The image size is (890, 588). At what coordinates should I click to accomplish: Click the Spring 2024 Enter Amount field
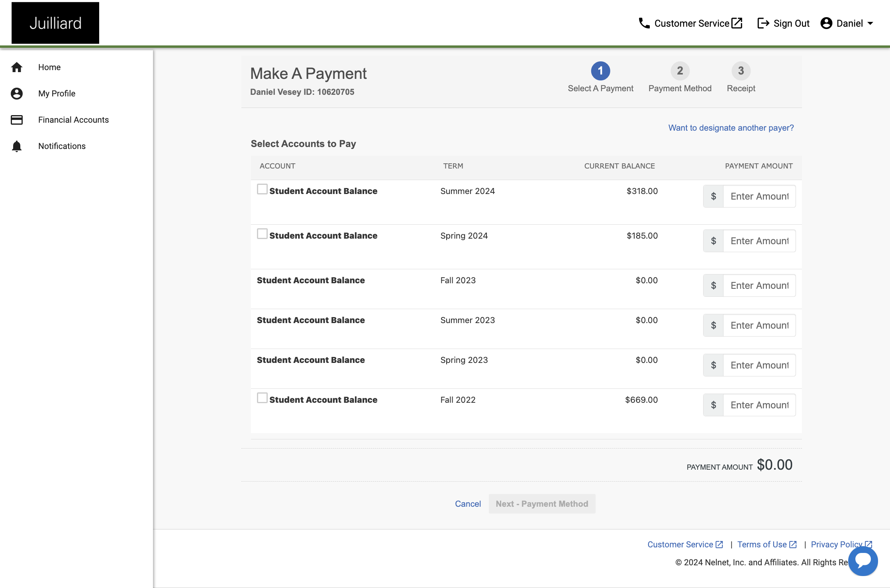click(759, 241)
